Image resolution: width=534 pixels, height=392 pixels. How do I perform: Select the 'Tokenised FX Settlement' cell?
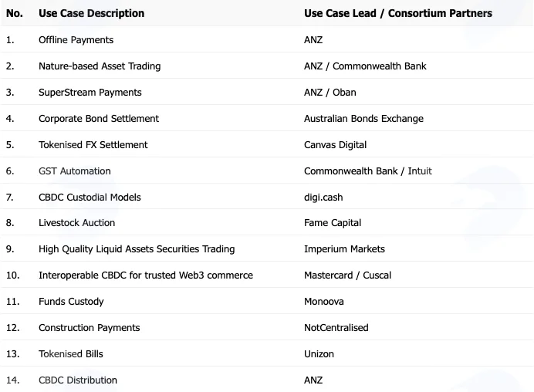[93, 145]
